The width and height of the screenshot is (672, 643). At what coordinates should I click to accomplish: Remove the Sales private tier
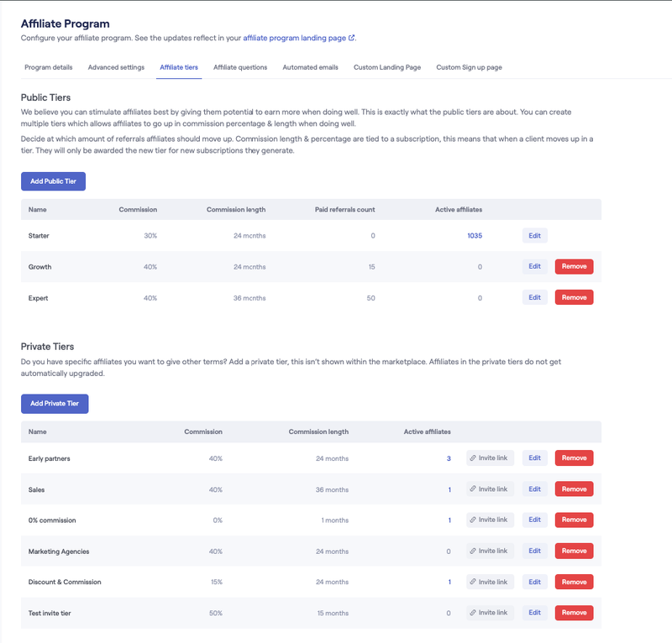(x=574, y=489)
